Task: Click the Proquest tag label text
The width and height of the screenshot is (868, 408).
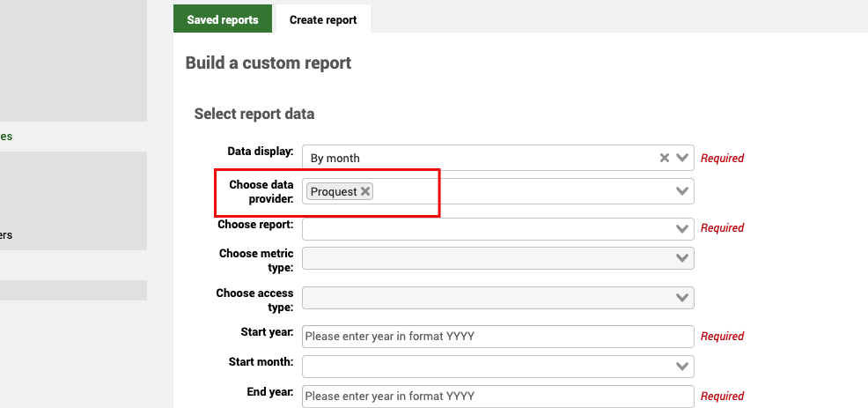Action: click(x=334, y=191)
